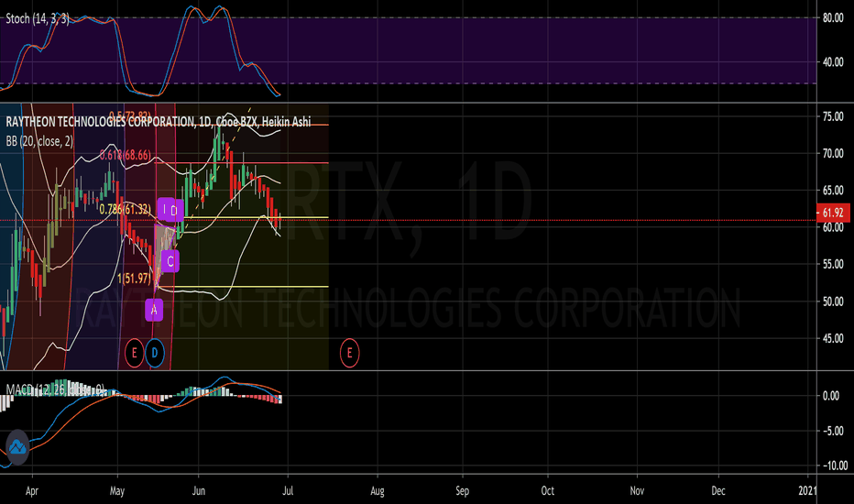The image size is (854, 504).
Task: Click the 75.00 price axis label
Action: 833,116
